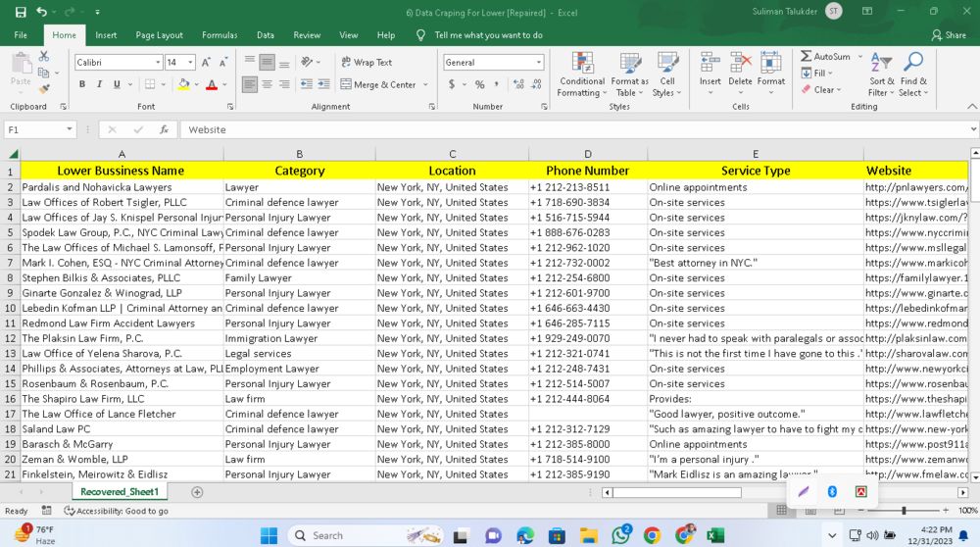Click the Insert Function fx icon

tap(164, 129)
